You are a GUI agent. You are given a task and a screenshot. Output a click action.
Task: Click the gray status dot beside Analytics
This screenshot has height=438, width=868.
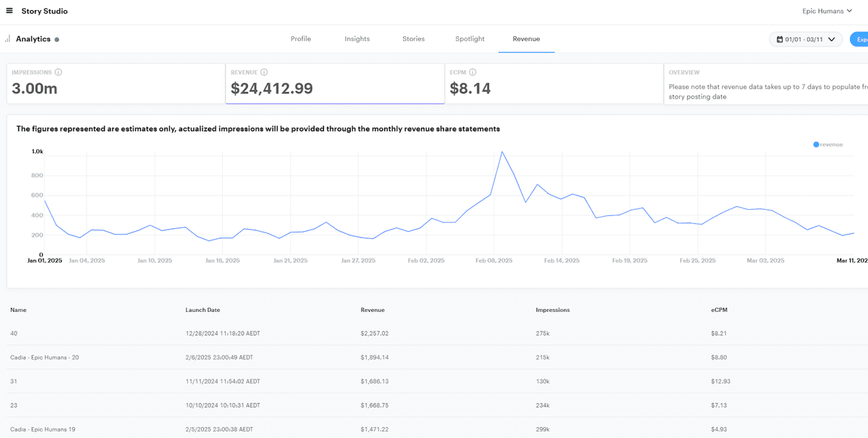[57, 40]
